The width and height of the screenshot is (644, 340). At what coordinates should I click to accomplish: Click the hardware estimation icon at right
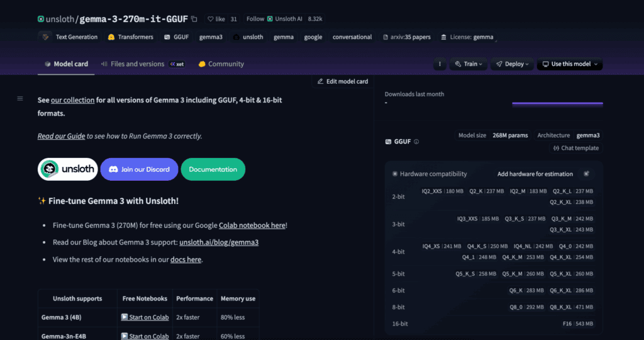pos(587,174)
